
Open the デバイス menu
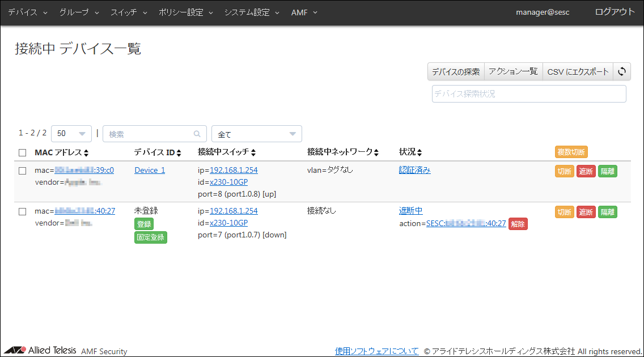pyautogui.click(x=28, y=12)
